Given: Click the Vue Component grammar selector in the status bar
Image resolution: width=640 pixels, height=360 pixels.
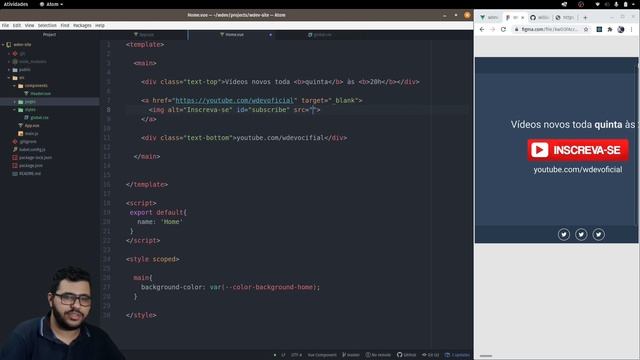Looking at the screenshot, I should (x=322, y=355).
